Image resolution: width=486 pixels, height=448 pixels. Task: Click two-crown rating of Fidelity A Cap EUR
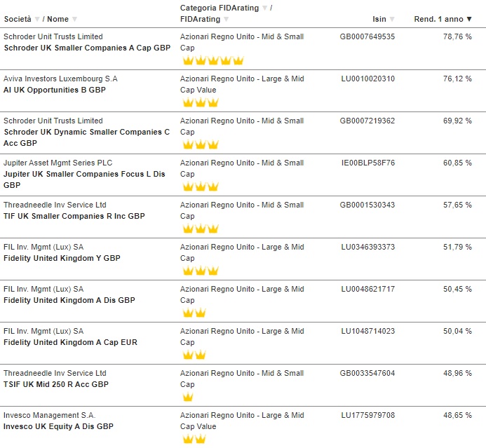[194, 355]
